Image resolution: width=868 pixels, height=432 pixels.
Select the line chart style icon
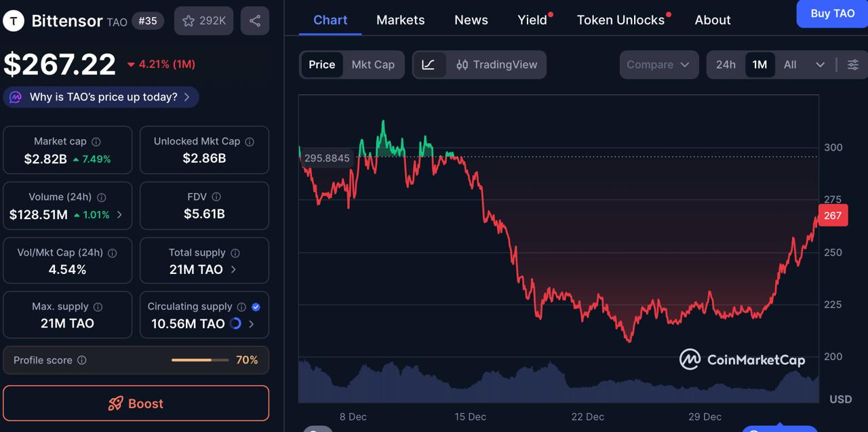click(429, 64)
